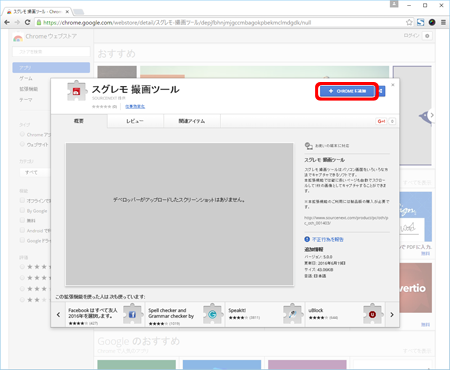Image resolution: width=450 pixels, height=370 pixels.
Task: Click the blue Add to Chrome button
Action: point(347,91)
